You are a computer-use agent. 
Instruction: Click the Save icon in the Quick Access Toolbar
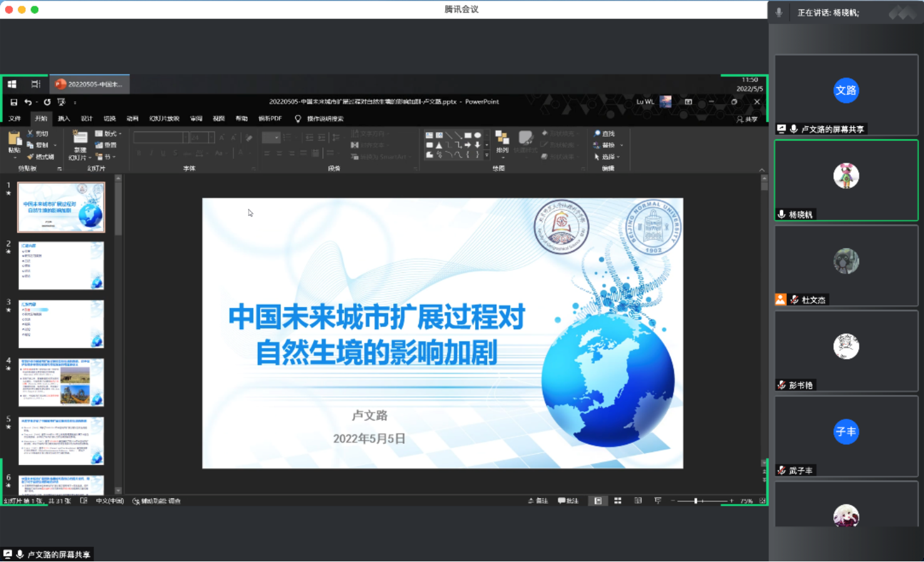coord(14,102)
